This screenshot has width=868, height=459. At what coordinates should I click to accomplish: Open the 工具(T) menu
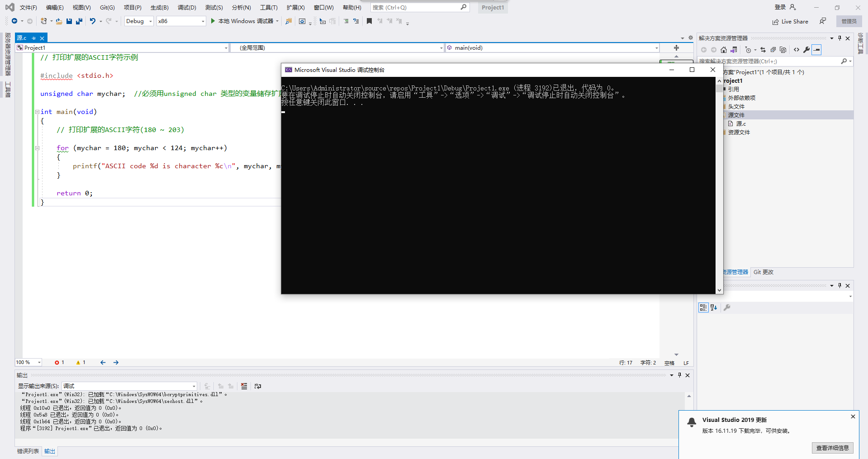coord(269,7)
